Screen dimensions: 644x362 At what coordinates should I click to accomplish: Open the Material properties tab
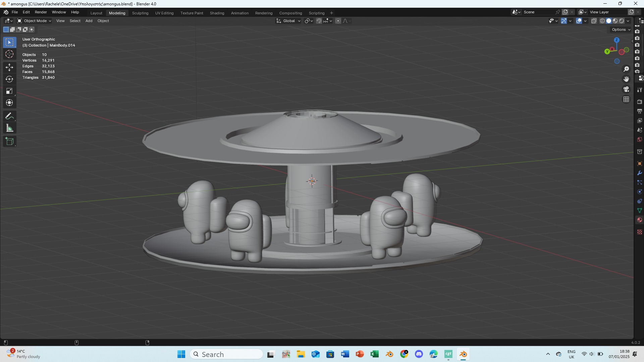point(640,220)
